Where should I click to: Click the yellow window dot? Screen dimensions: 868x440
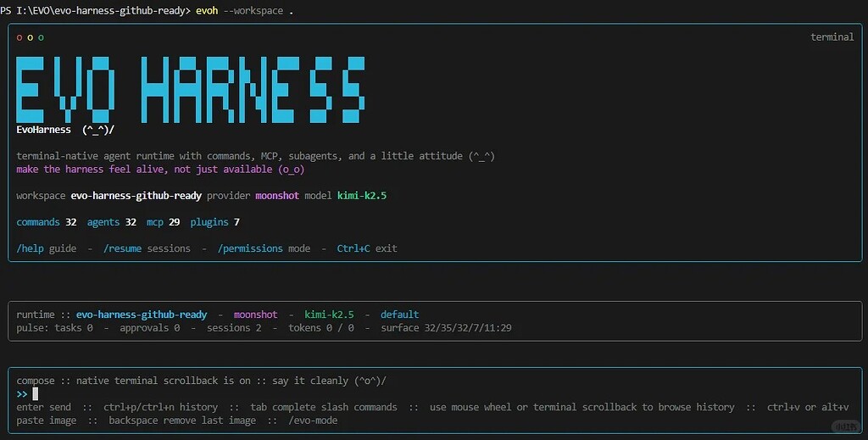[x=30, y=37]
